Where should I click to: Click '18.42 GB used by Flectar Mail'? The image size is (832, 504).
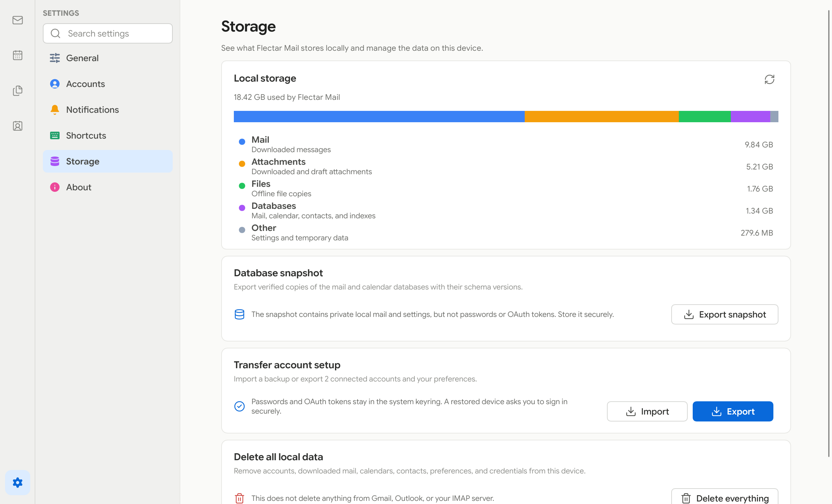tap(287, 97)
